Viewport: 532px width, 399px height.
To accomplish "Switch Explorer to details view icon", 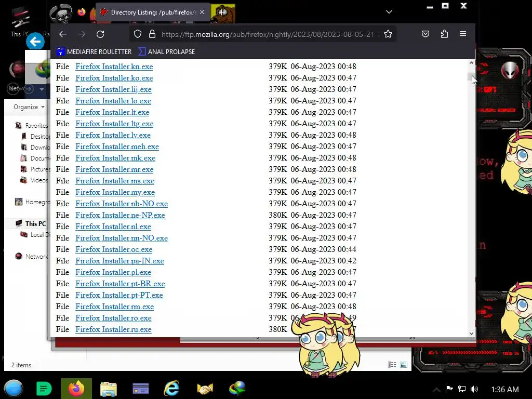I will 392,365.
